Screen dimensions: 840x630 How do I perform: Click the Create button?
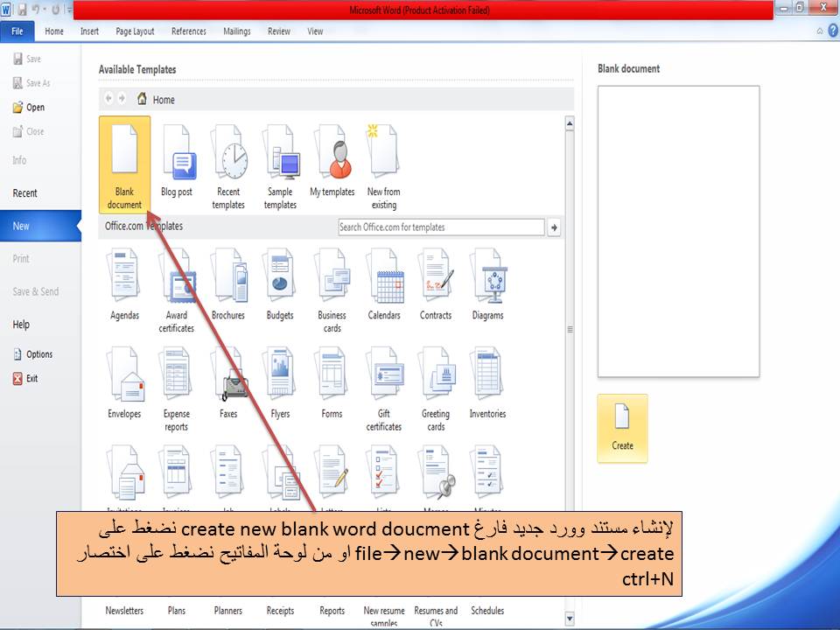(x=622, y=429)
